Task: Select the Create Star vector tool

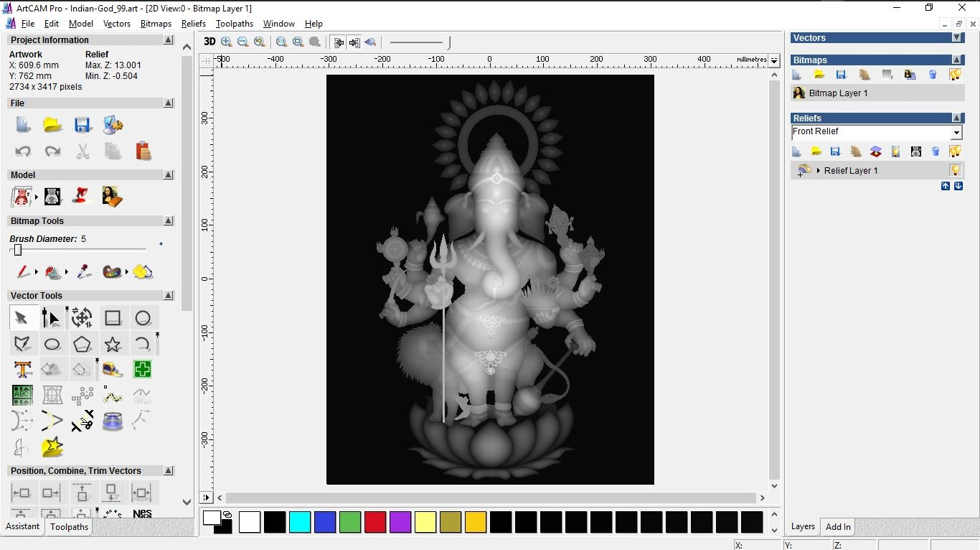Action: [113, 344]
